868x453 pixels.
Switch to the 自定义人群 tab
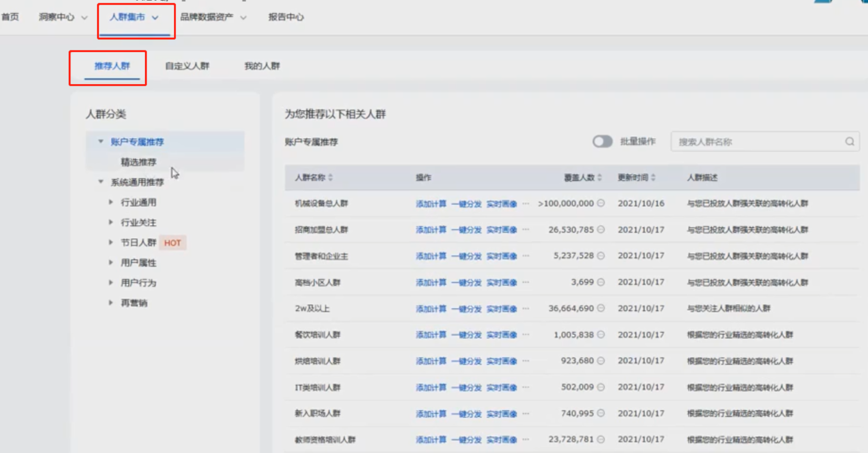tap(187, 66)
